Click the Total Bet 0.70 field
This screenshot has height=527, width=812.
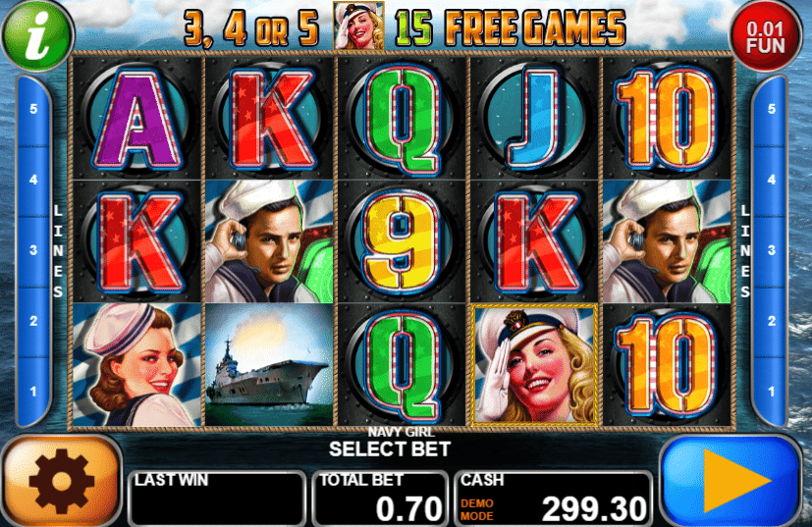(381, 498)
